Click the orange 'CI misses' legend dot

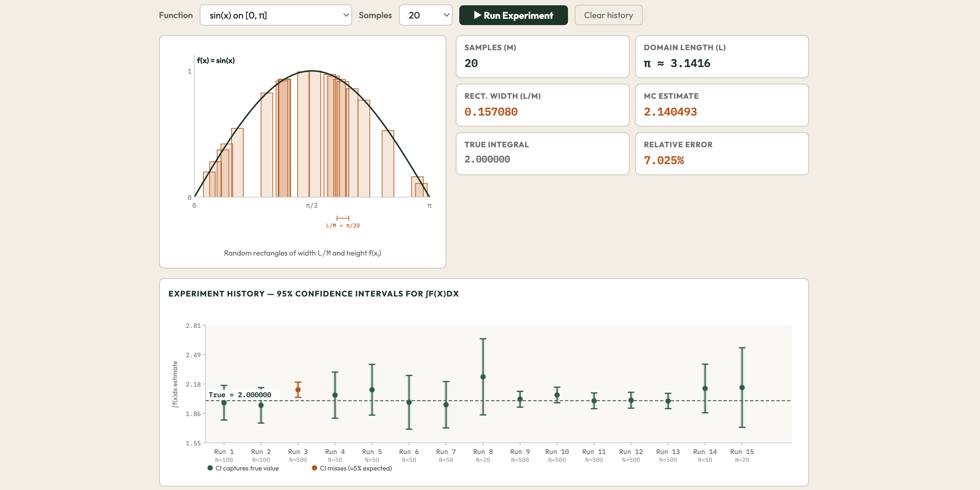(315, 468)
